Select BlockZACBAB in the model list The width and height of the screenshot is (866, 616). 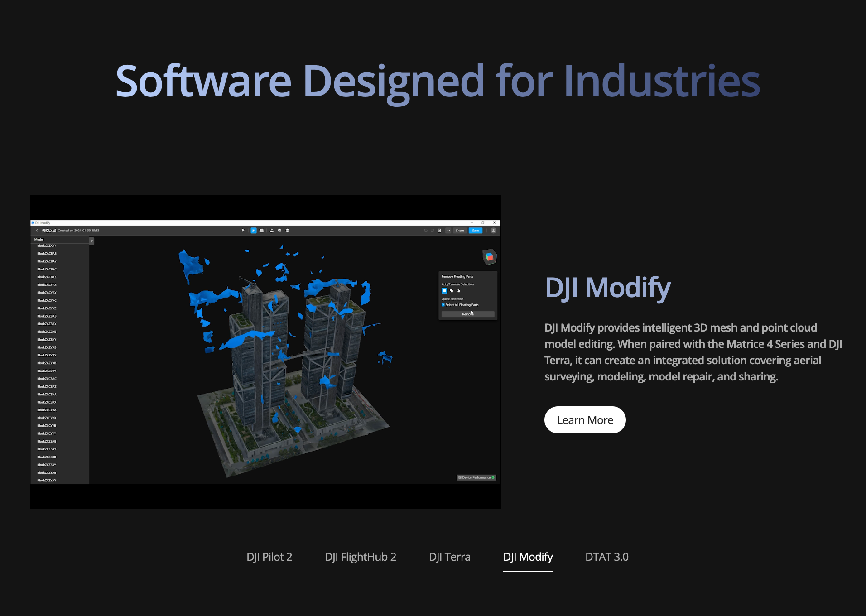coord(47,254)
